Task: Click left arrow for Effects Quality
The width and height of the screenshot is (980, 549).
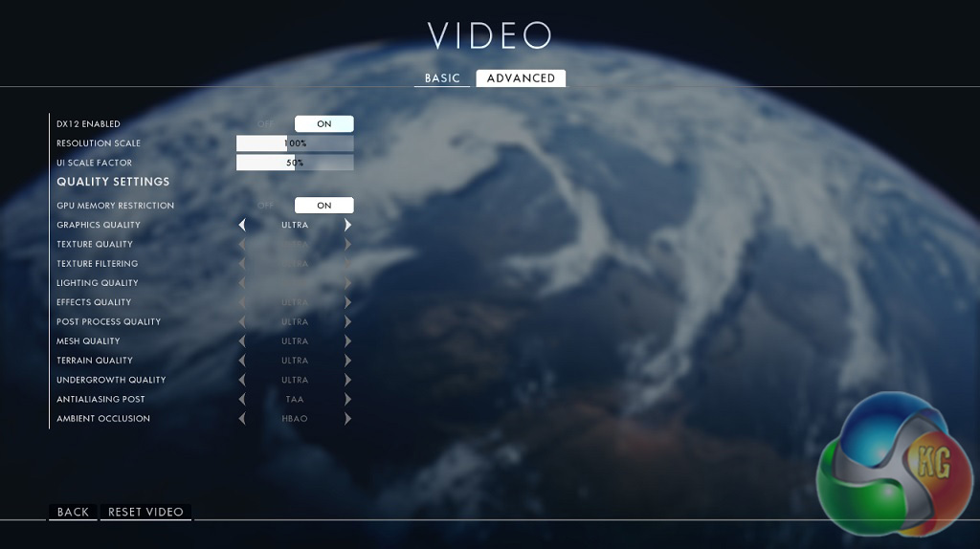Action: [242, 302]
